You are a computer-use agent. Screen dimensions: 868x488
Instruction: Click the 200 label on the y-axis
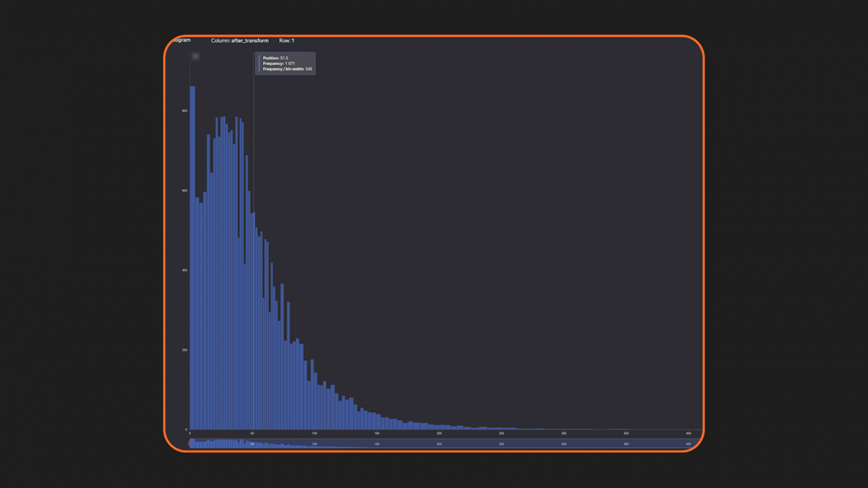(185, 350)
